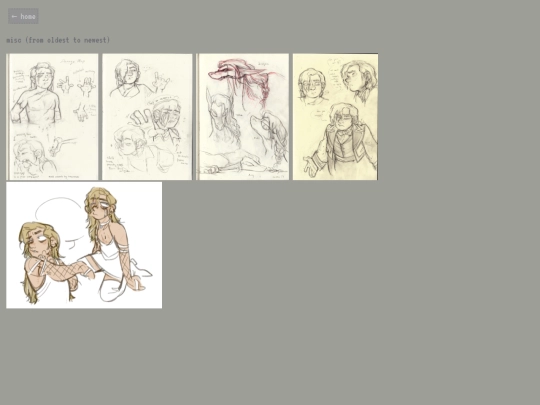
Task: Open second sketch thumbnail with outstretched hand
Action: 147,117
